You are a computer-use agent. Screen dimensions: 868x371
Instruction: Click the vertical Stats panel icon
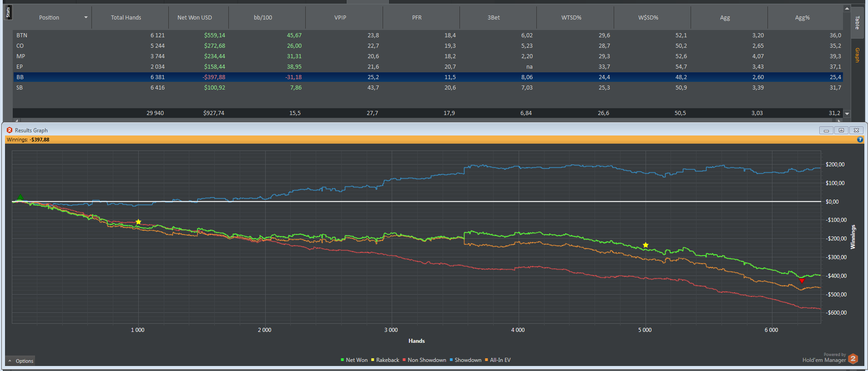(8, 12)
